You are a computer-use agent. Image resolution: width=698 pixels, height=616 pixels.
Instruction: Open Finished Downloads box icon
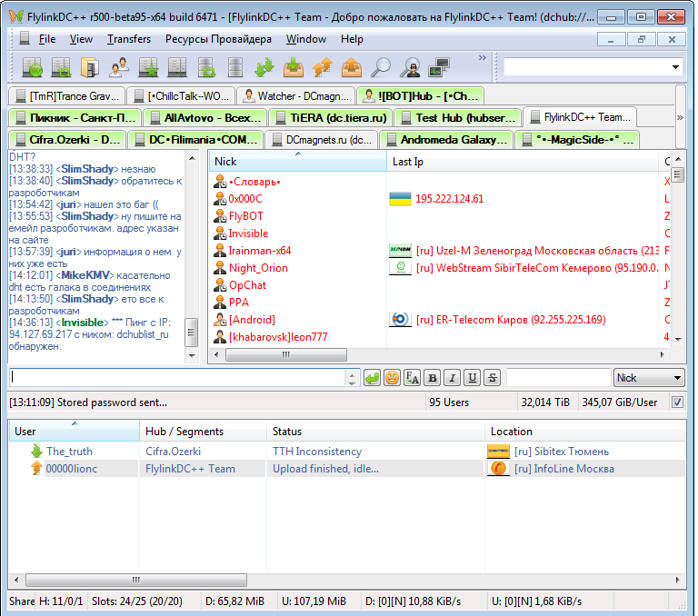click(294, 67)
